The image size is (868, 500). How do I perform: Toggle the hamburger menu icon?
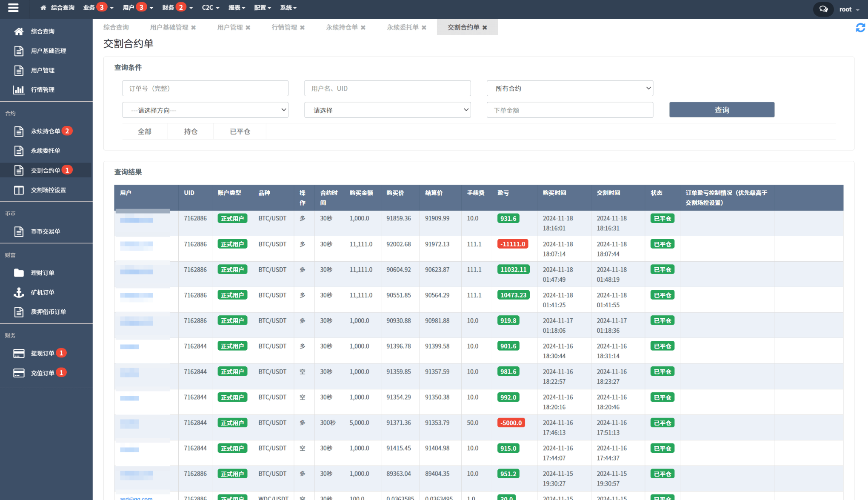pyautogui.click(x=13, y=8)
